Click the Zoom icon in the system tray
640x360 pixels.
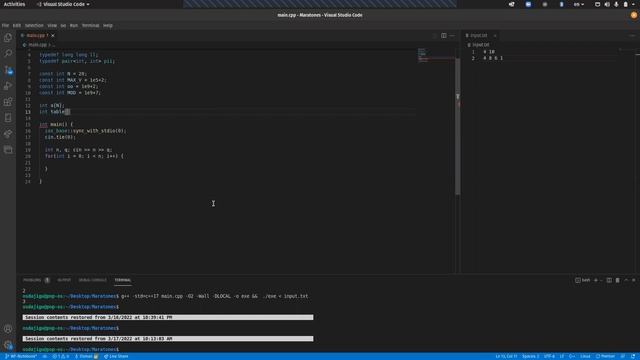[x=528, y=4]
